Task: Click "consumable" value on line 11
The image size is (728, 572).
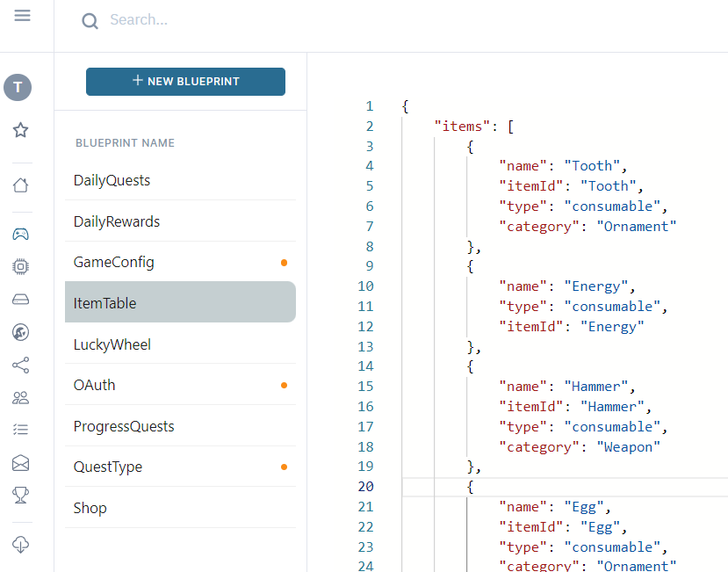Action: click(612, 307)
